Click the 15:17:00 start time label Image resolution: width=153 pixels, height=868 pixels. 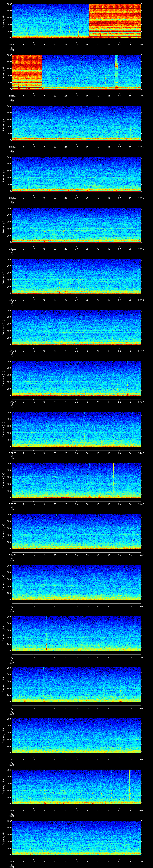coord(12,198)
